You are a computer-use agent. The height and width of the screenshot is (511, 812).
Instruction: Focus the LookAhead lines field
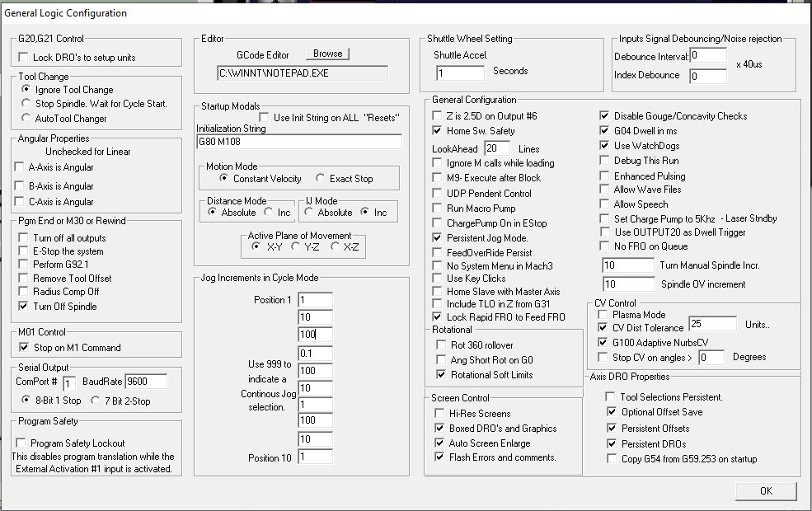coord(497,148)
